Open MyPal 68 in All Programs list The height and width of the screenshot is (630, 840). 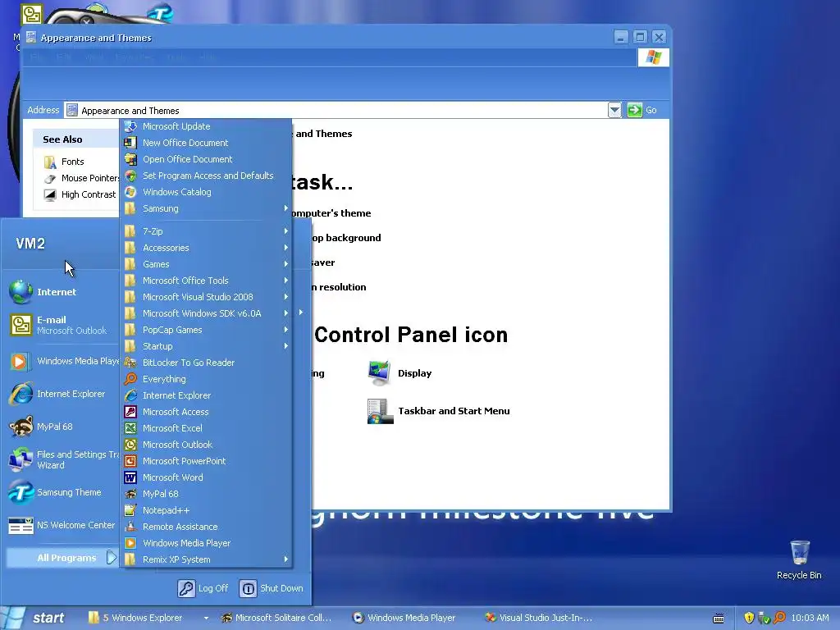[206, 494]
